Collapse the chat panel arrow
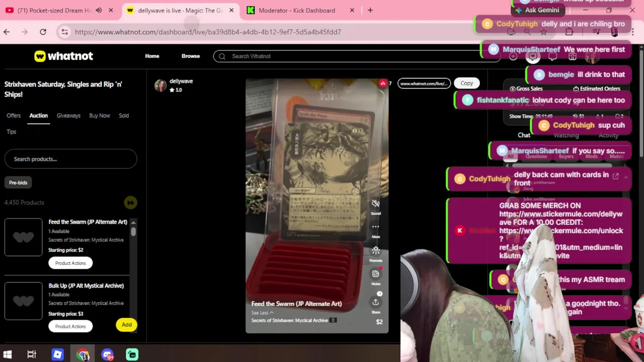Viewport: 644px width, 362px height. click(x=626, y=176)
